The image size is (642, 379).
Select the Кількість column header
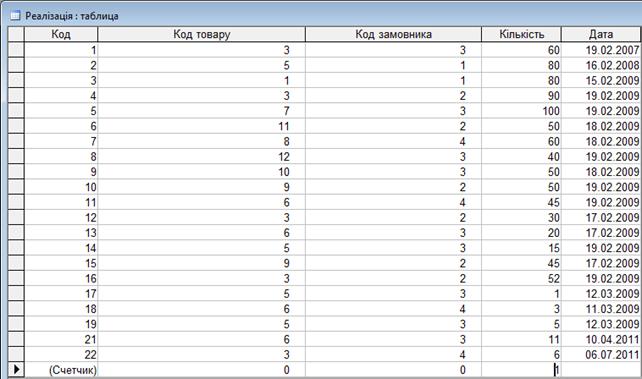521,34
